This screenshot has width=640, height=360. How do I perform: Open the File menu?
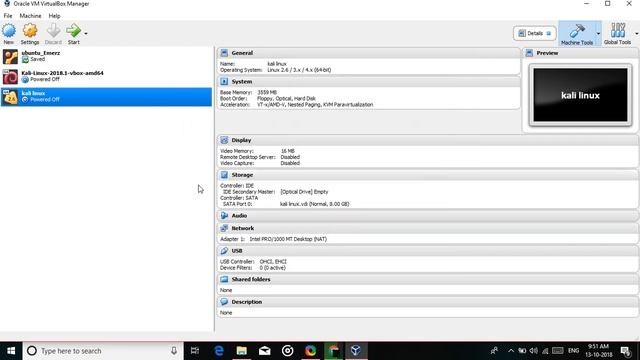point(8,16)
